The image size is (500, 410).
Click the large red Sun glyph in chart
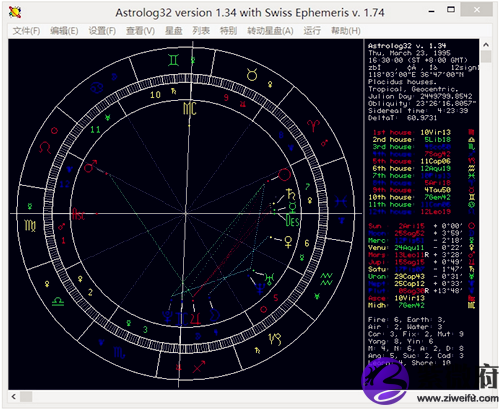pyautogui.click(x=284, y=175)
